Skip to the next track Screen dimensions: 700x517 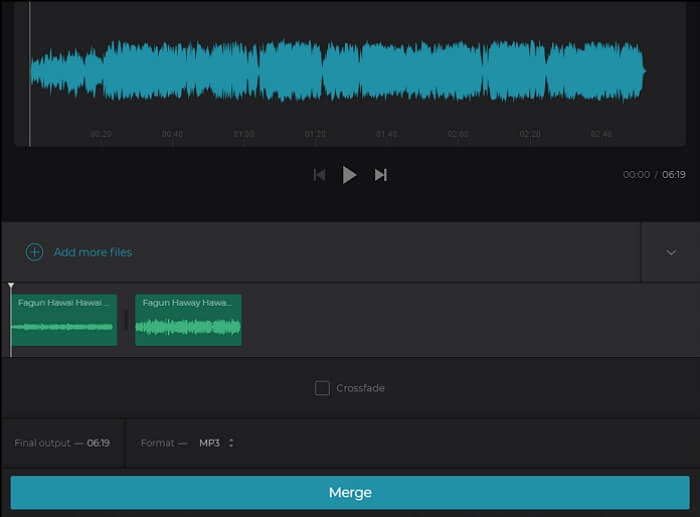pyautogui.click(x=381, y=175)
